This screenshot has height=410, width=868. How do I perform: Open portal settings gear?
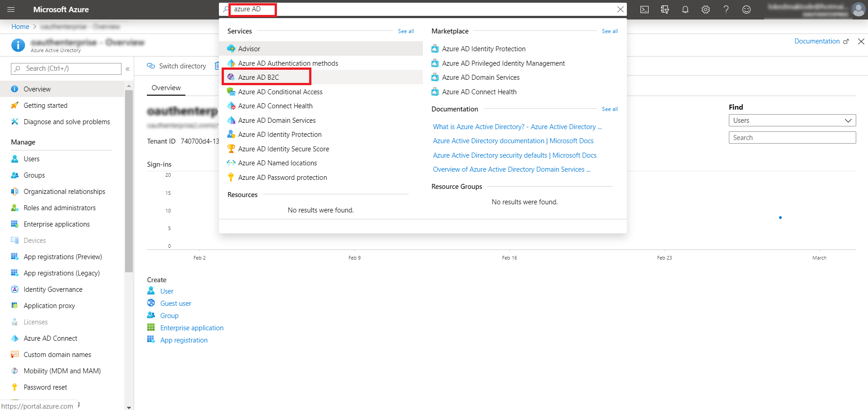[x=706, y=10]
